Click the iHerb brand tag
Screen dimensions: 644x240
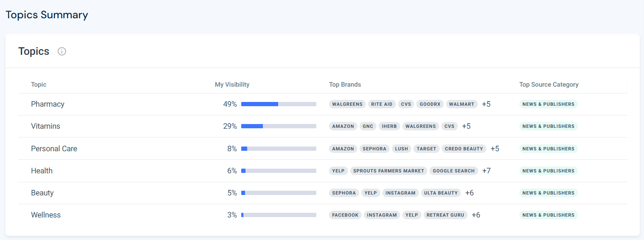click(389, 126)
